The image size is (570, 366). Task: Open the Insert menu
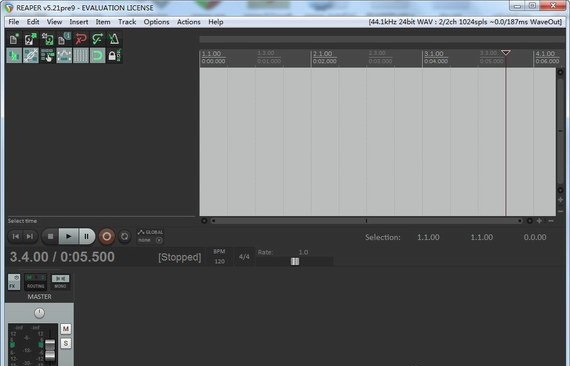point(79,22)
